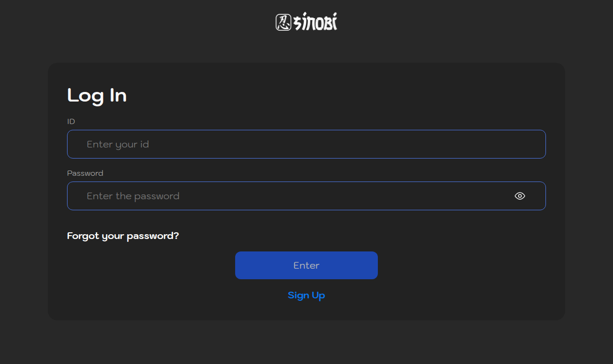Viewport: 613px width, 364px height.
Task: Submit the login form with Enter button
Action: tap(306, 265)
